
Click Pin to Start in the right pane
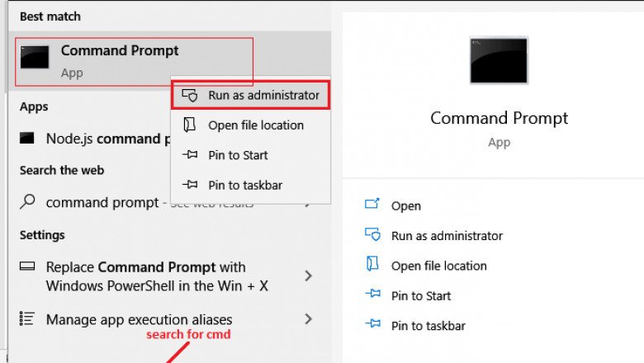click(421, 295)
